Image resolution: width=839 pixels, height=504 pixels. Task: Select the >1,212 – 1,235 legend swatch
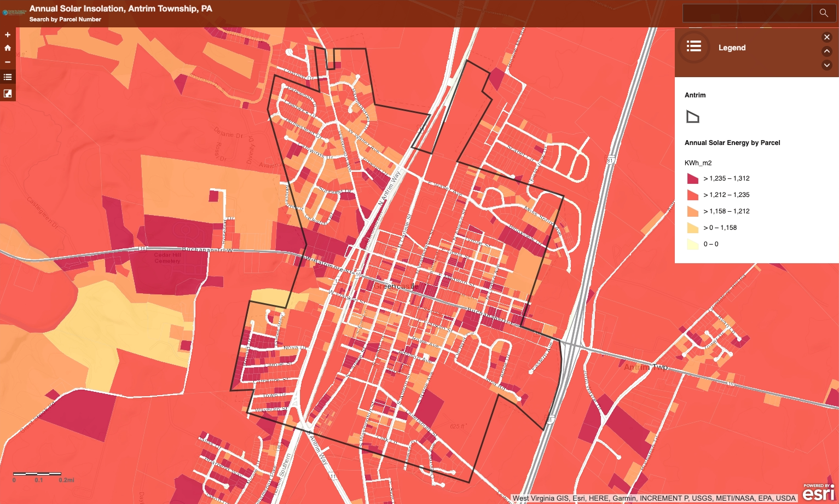[692, 195]
